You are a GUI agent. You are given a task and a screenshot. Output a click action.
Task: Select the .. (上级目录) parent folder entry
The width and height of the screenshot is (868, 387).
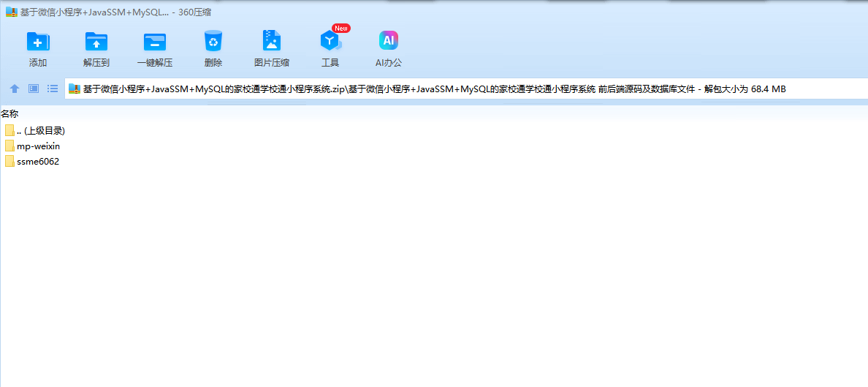[35, 131]
